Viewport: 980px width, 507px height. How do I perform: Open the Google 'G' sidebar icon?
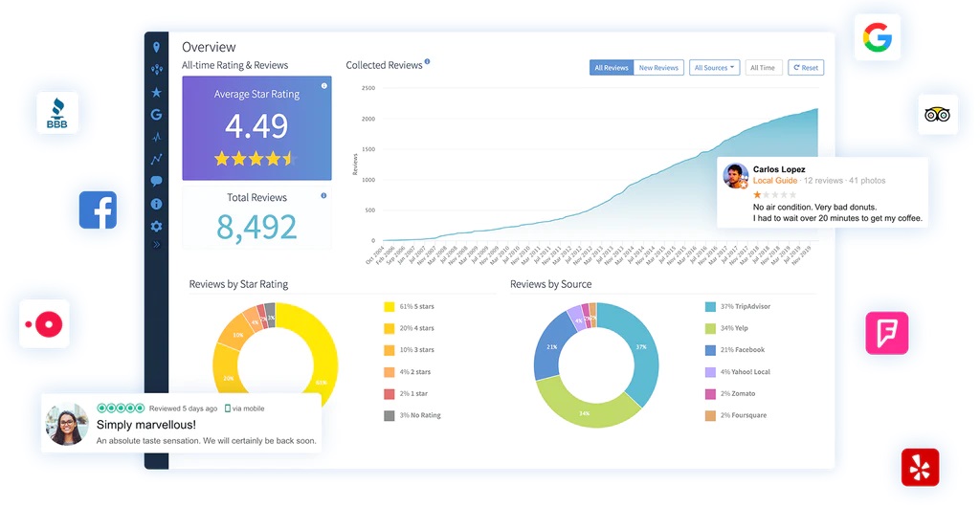click(156, 114)
